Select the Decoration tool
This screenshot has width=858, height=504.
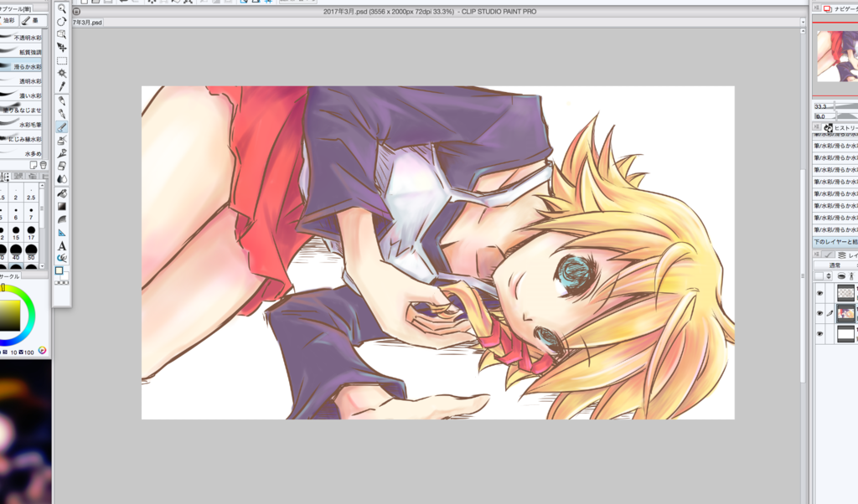(62, 153)
